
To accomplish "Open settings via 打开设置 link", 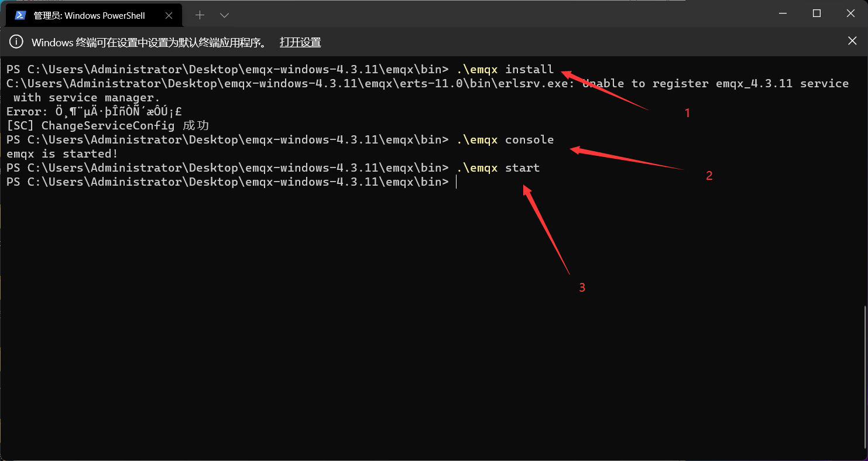I will (x=300, y=42).
